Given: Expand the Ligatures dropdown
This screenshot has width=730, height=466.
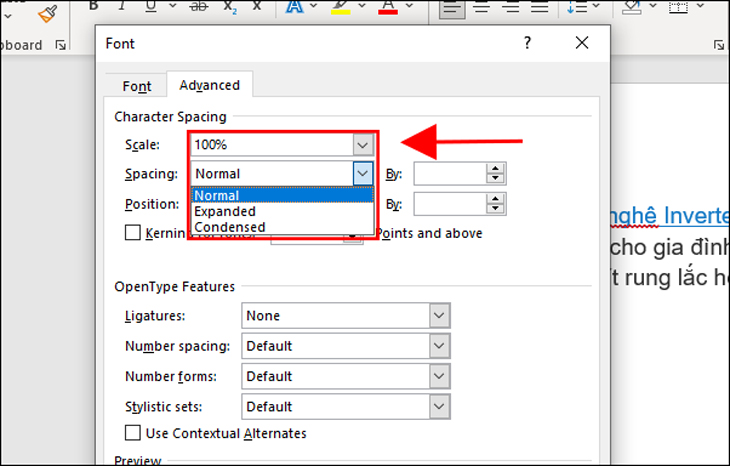Looking at the screenshot, I should [439, 316].
